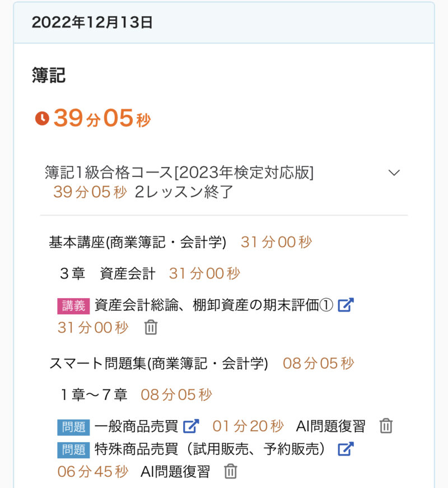Select the 1章〜7章 chapter row
Image resolution: width=448 pixels, height=488 pixels.
(94, 394)
